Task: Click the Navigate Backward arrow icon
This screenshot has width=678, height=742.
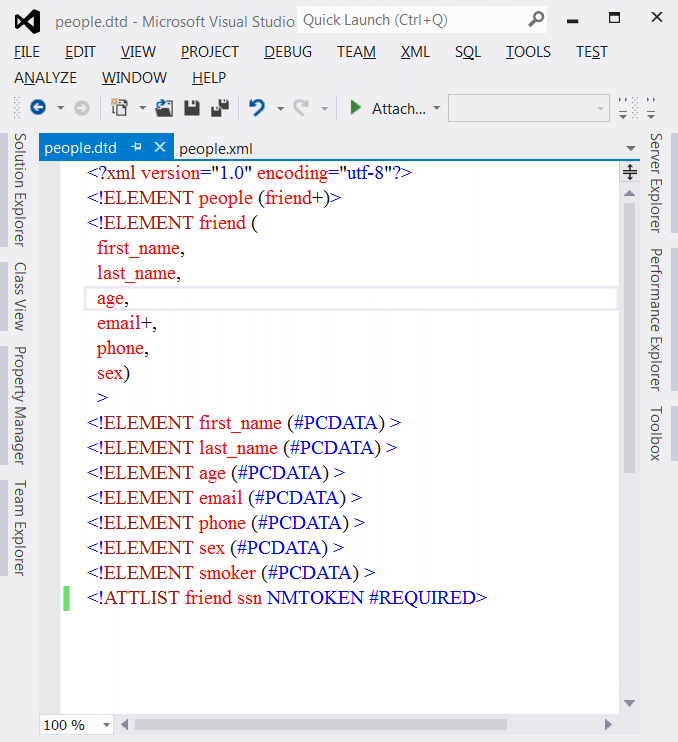Action: [38, 108]
